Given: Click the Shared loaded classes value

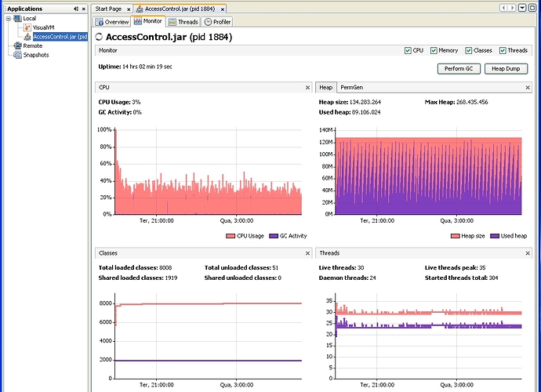Looking at the screenshot, I should [x=171, y=278].
